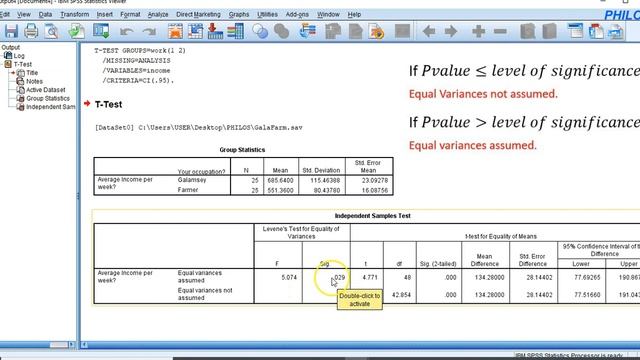Click the Go to Case toolbar icon
This screenshot has height=360, width=640.
(196, 31)
